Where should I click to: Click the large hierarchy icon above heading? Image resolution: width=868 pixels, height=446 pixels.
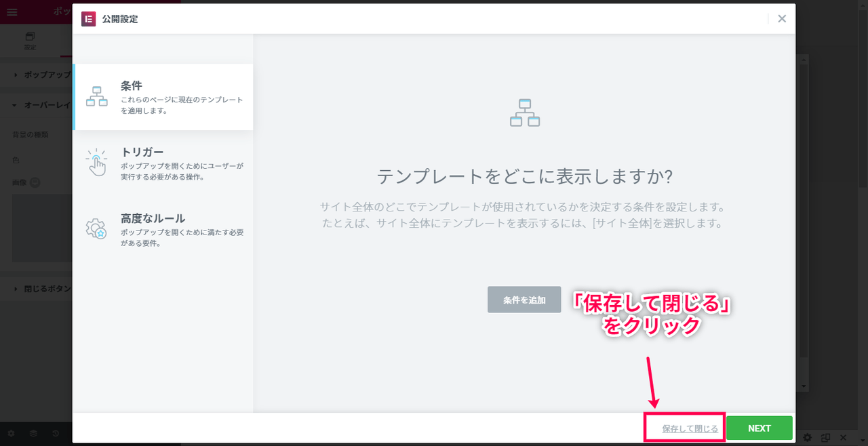[x=524, y=113]
